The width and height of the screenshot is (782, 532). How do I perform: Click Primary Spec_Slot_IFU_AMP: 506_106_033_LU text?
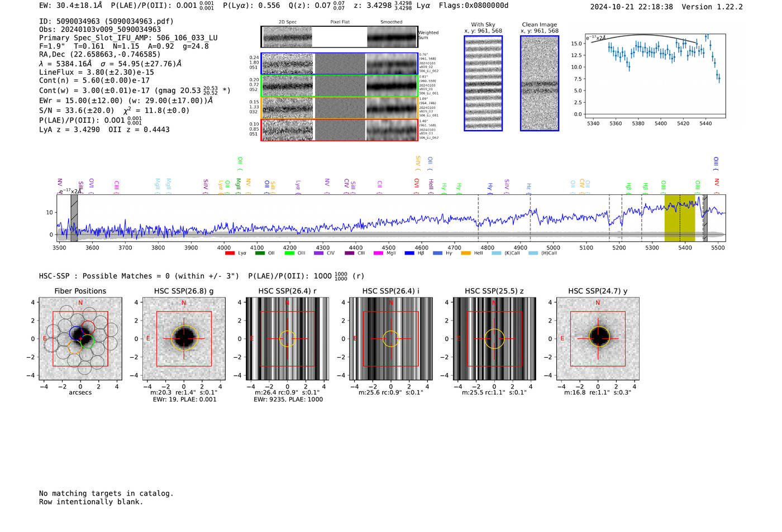coord(128,38)
